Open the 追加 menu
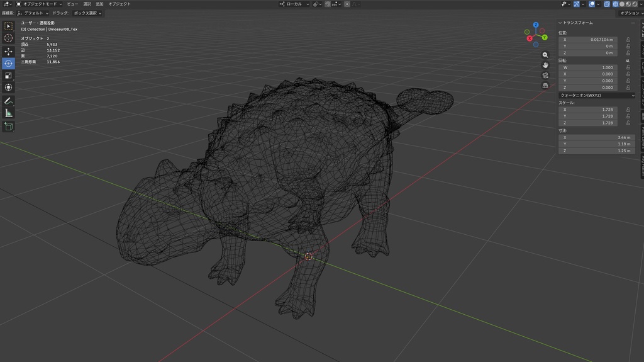644x362 pixels. point(99,4)
